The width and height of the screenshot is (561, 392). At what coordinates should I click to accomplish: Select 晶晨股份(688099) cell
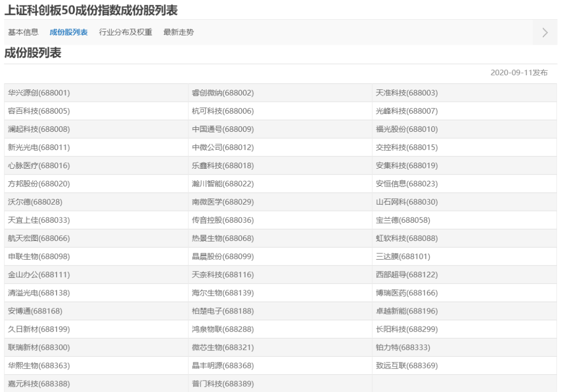(223, 257)
